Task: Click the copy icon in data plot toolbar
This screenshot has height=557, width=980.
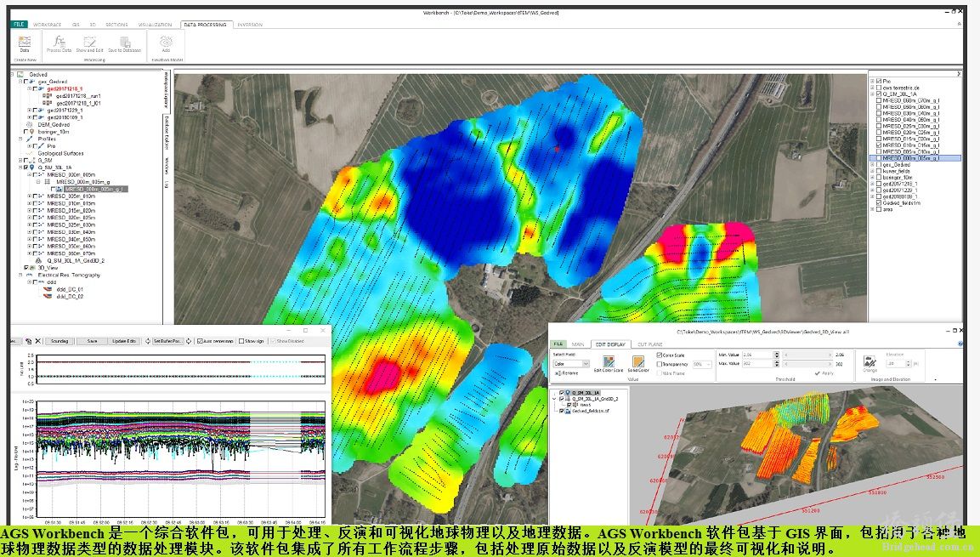Action: click(x=28, y=341)
